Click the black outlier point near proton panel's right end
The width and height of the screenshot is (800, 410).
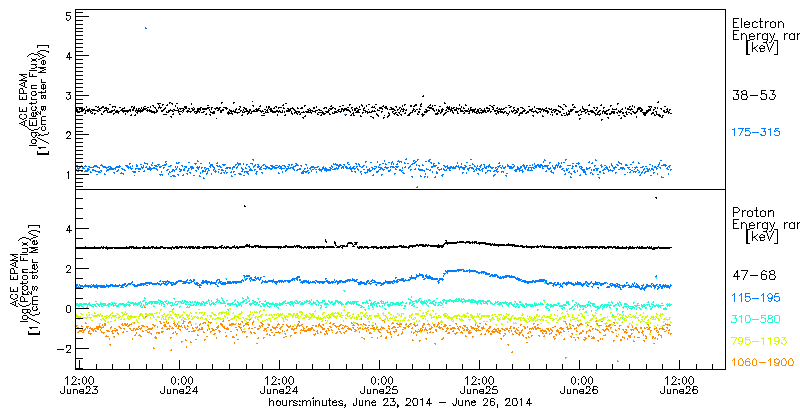click(656, 198)
